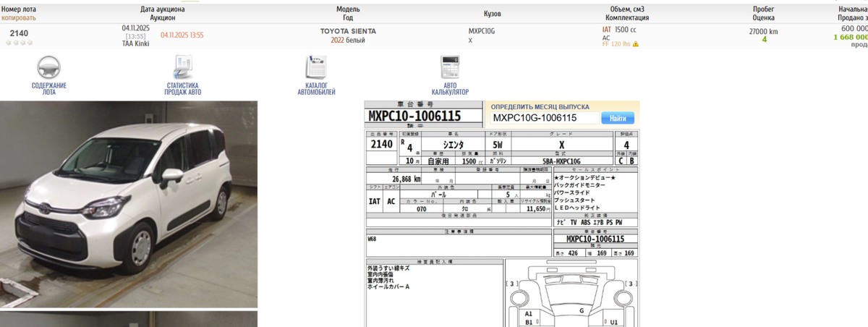Open the Авто калькулятор icon
Viewport: 868px width, 327px height.
[x=450, y=67]
